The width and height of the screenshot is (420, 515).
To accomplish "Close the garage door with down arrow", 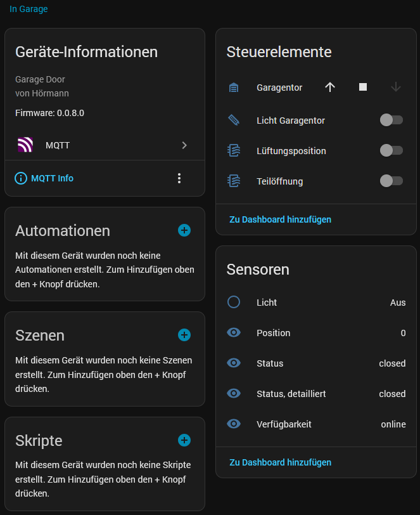I will click(x=396, y=88).
